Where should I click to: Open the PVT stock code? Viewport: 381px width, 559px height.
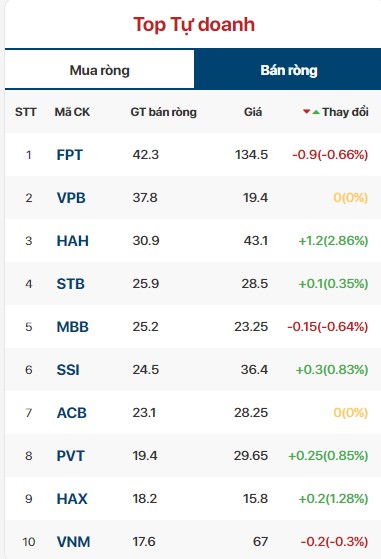coord(71,456)
